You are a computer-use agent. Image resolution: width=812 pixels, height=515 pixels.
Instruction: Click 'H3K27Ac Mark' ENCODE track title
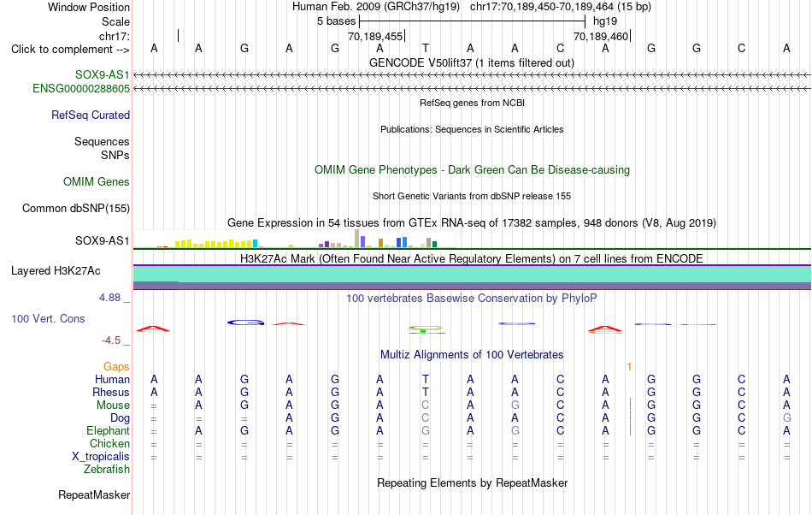[x=472, y=258]
